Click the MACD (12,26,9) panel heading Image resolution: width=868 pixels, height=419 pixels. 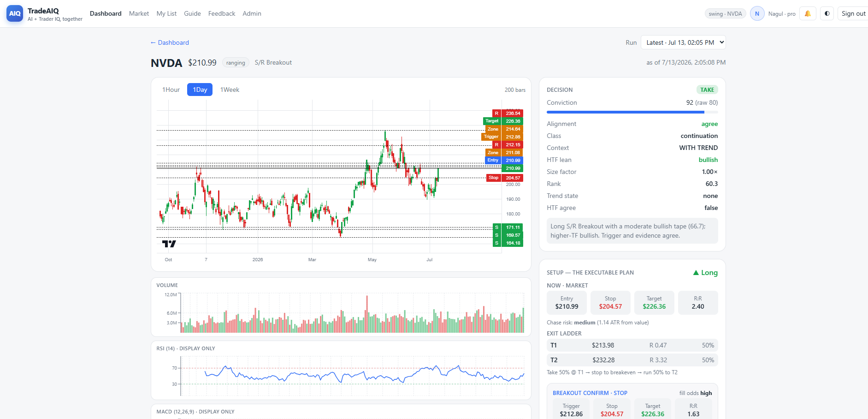[x=195, y=412]
